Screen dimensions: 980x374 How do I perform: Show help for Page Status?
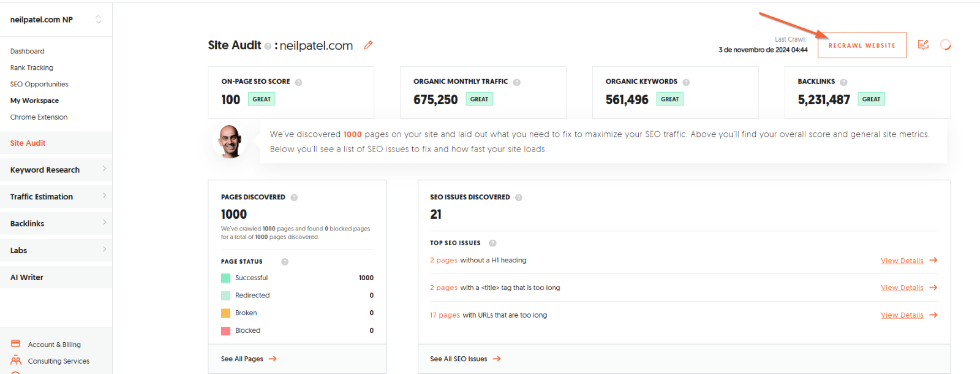285,262
